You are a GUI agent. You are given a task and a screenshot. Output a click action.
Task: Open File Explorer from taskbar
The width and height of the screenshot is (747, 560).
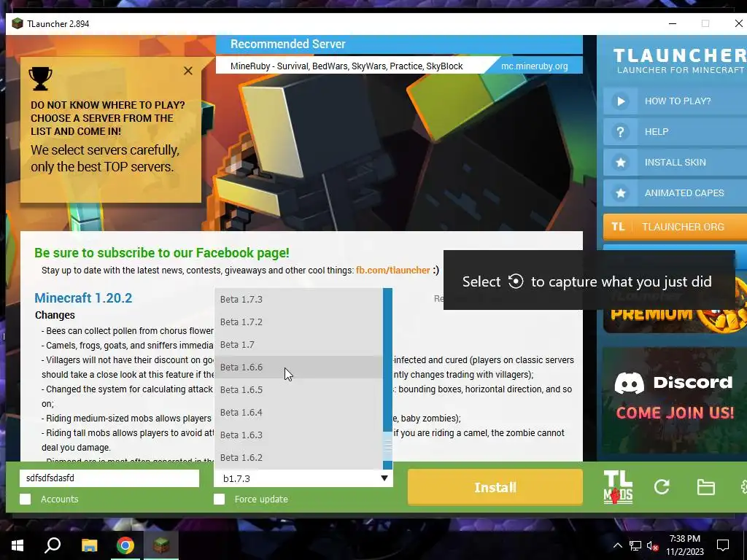pos(89,545)
